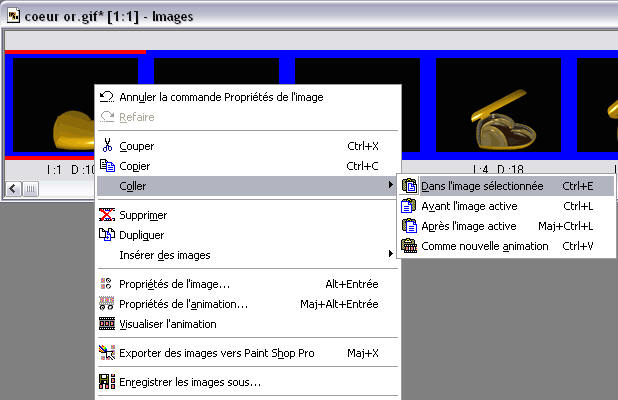Click the scissors icon next to Couper
618x400 pixels.
pyautogui.click(x=107, y=145)
